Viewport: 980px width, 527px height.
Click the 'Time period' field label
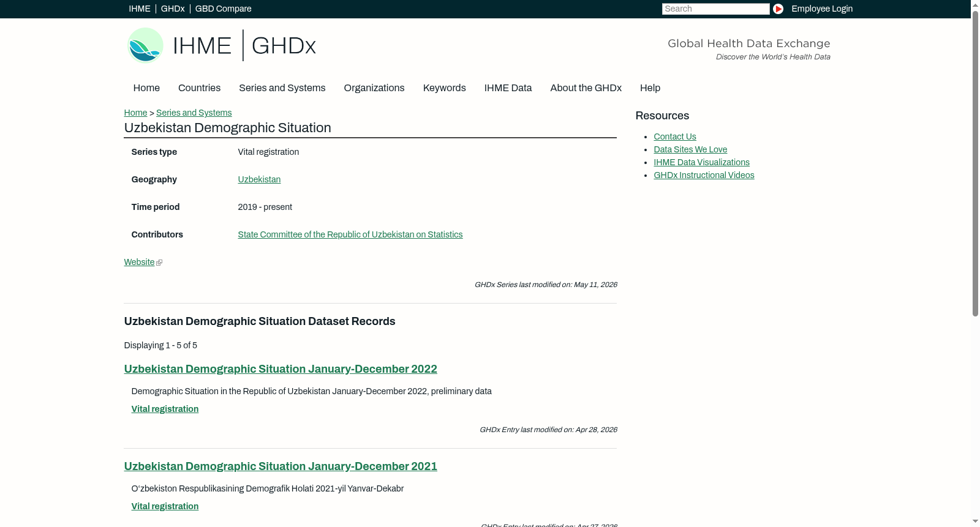pyautogui.click(x=156, y=207)
